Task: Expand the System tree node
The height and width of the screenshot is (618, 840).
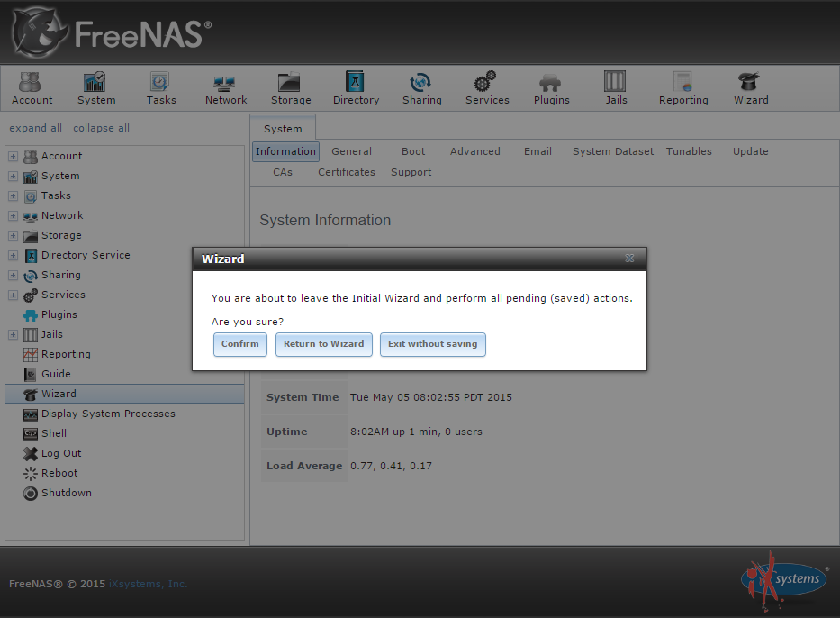Action: 14,177
